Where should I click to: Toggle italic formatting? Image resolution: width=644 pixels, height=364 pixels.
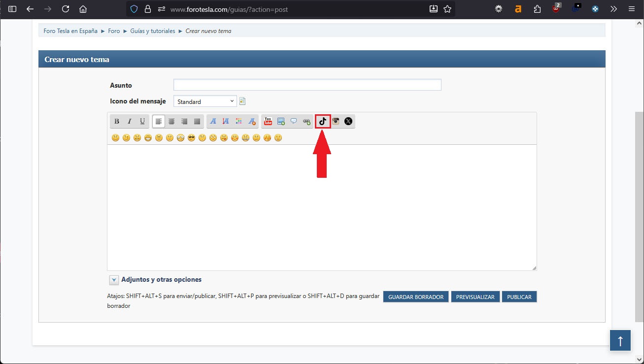(130, 121)
